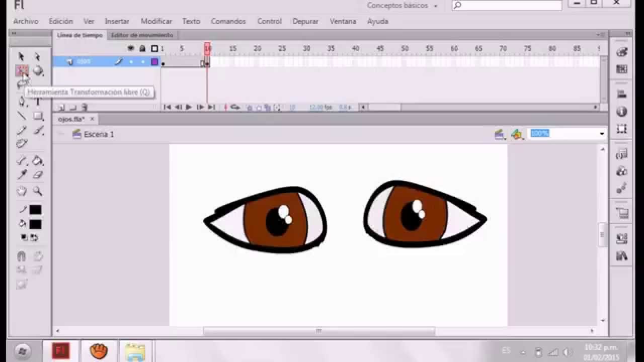Collapse the tools panel with double-arrow

(14, 34)
